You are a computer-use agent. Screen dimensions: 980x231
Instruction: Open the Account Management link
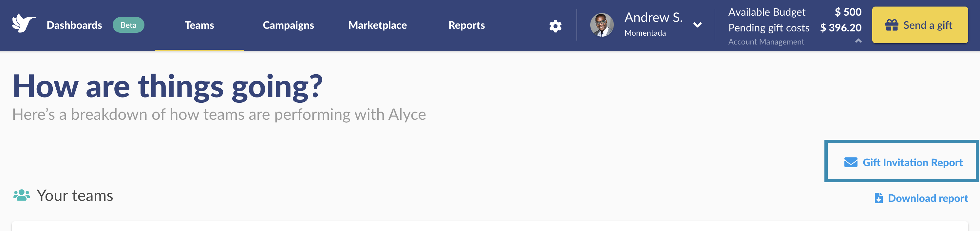coord(766,42)
